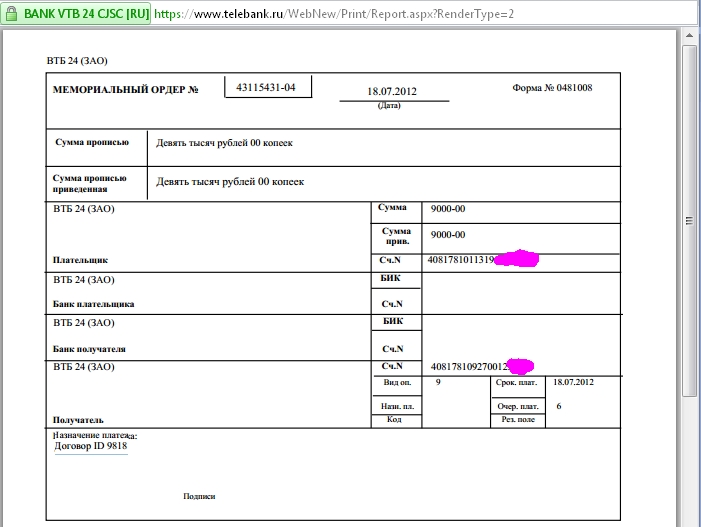The height and width of the screenshot is (527, 701).
Task: Click second Девять тысяч рублей 00 копеек line
Action: pyautogui.click(x=230, y=182)
